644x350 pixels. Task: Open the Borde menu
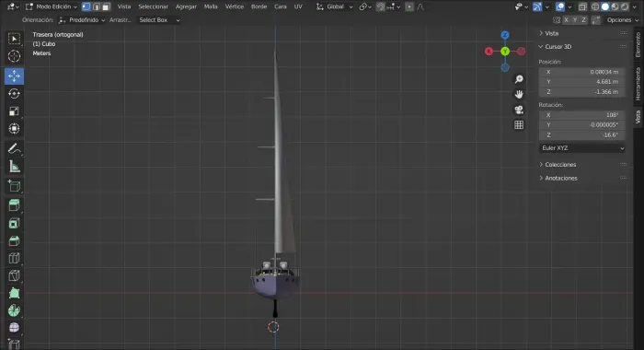pos(259,6)
